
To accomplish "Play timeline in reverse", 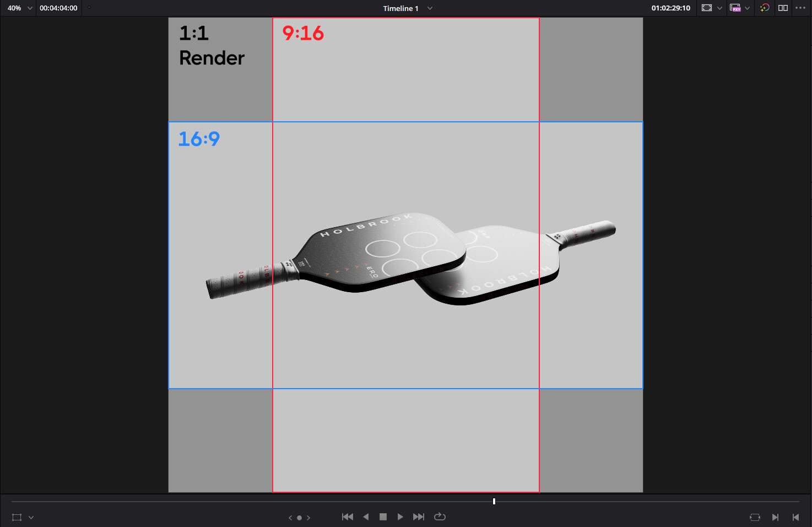I will [x=366, y=517].
